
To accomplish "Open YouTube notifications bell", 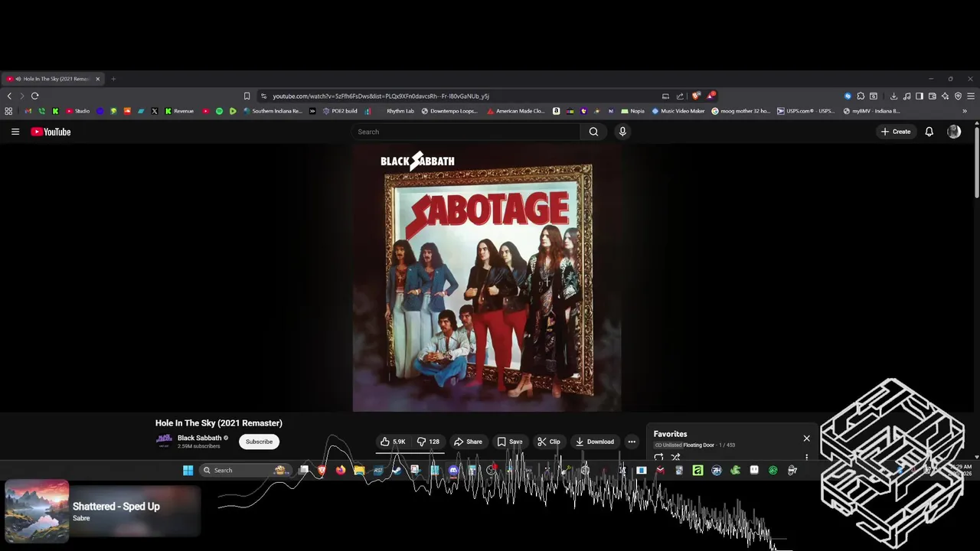I will tap(929, 132).
